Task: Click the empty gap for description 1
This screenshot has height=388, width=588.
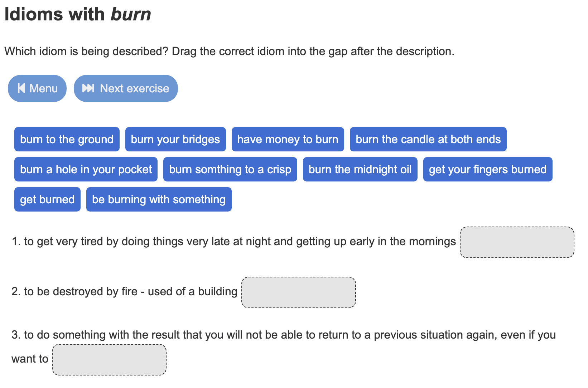Action: (517, 242)
